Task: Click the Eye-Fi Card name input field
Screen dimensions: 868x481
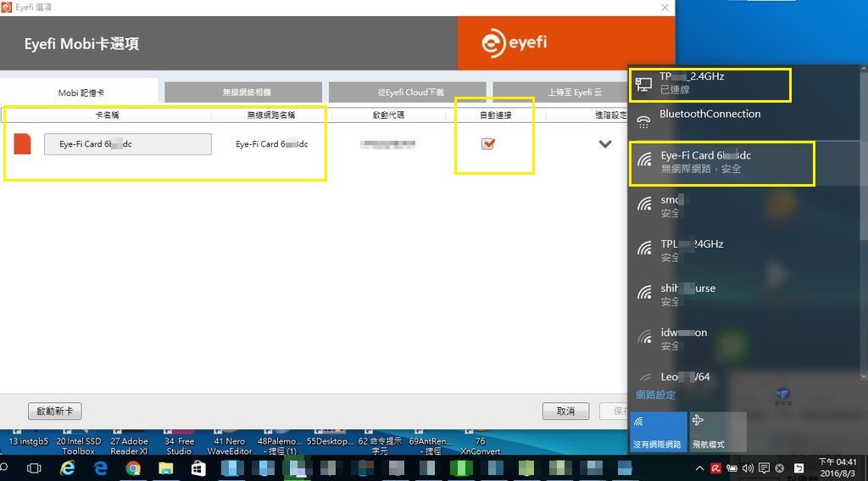Action: coord(128,144)
